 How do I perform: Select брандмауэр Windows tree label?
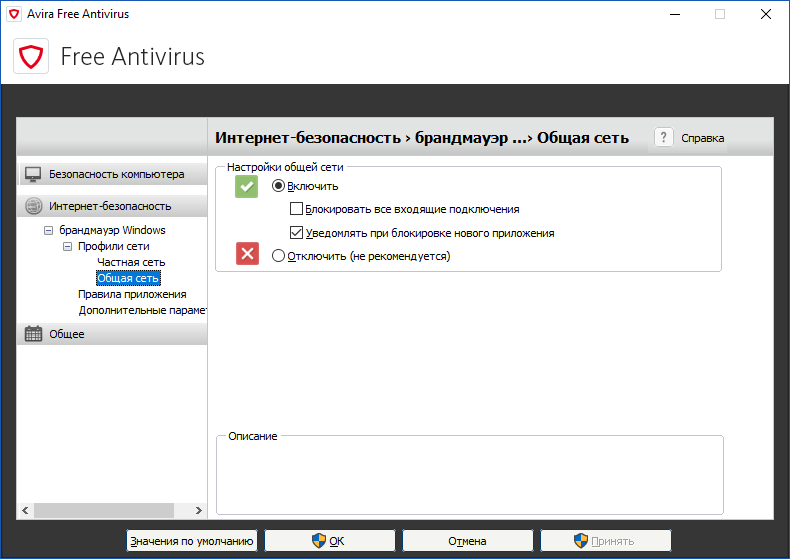[112, 230]
